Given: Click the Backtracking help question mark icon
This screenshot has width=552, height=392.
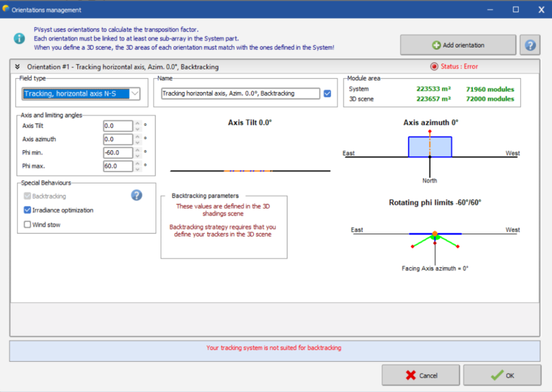Looking at the screenshot, I should click(136, 195).
